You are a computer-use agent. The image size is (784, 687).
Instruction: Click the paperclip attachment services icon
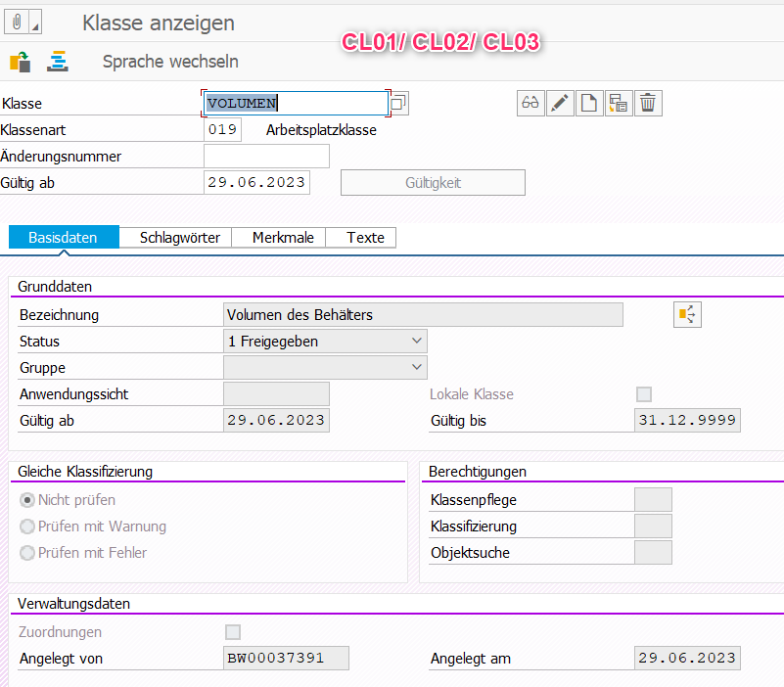click(19, 22)
